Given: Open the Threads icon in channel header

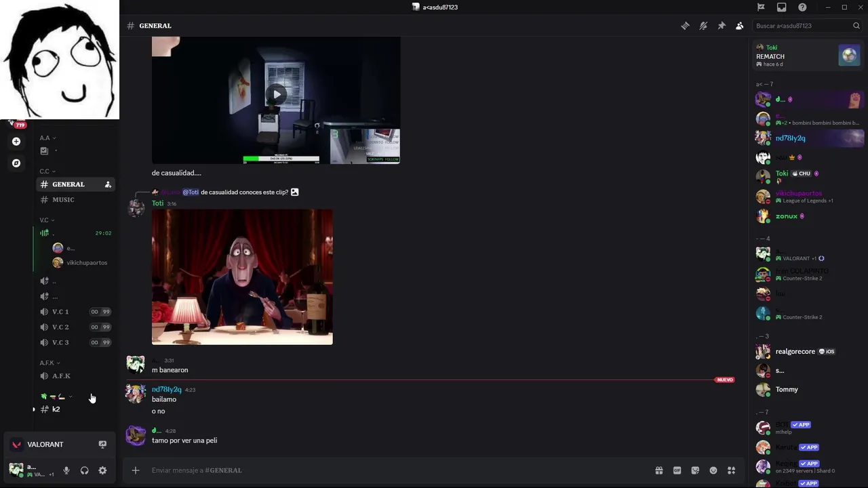Looking at the screenshot, I should coord(685,26).
